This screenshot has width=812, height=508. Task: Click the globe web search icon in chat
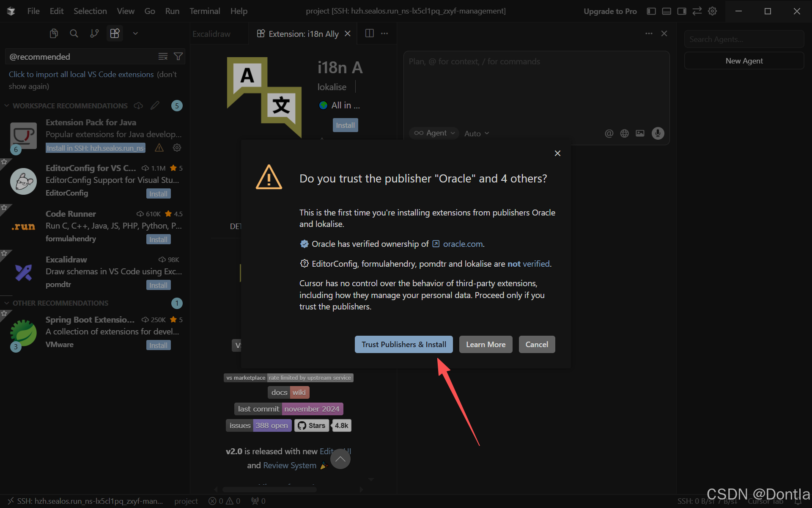coord(624,133)
